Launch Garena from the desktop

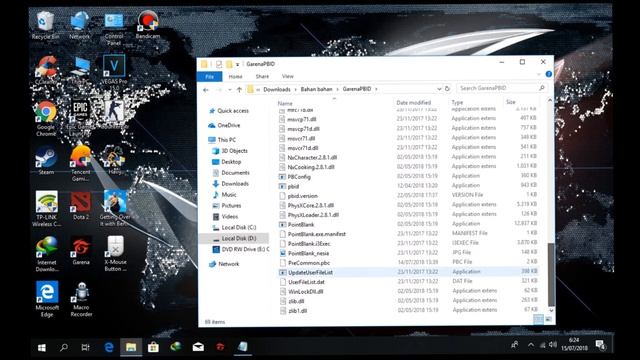(80, 251)
